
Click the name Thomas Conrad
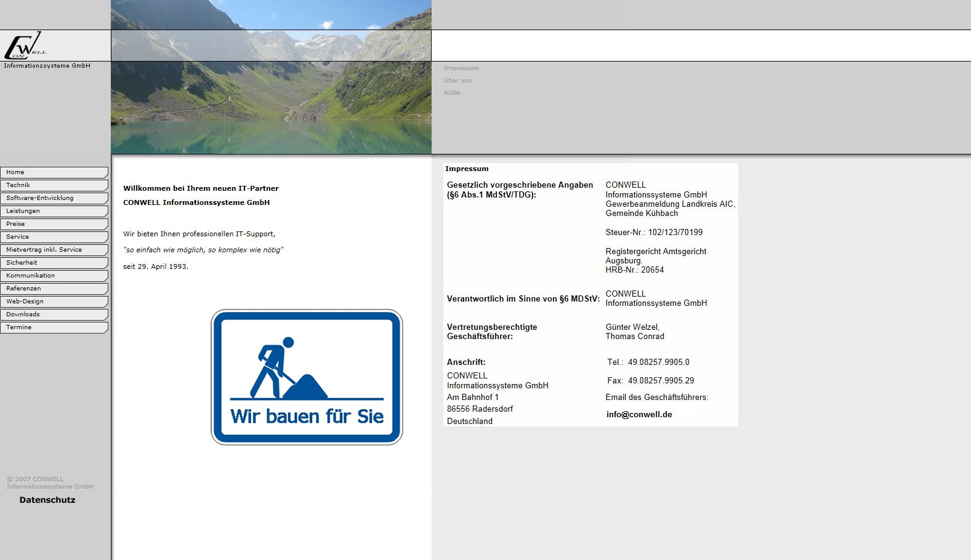point(635,336)
